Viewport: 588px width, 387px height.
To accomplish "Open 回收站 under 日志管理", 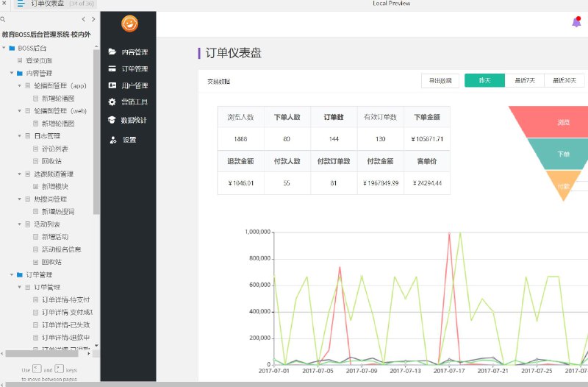I will [51, 161].
